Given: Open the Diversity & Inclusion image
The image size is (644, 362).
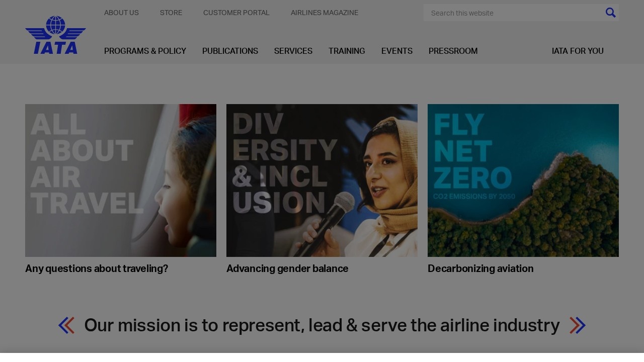Looking at the screenshot, I should (x=322, y=180).
